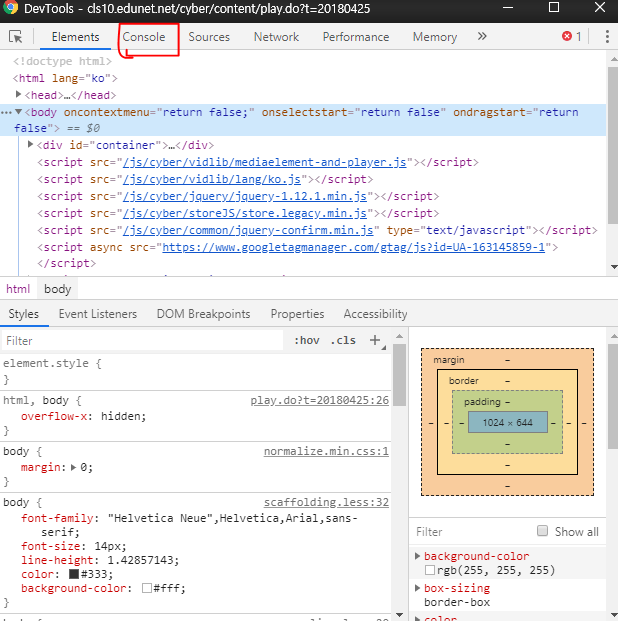The width and height of the screenshot is (618, 621).
Task: Click body in the breadcrumb bar
Action: 58,289
